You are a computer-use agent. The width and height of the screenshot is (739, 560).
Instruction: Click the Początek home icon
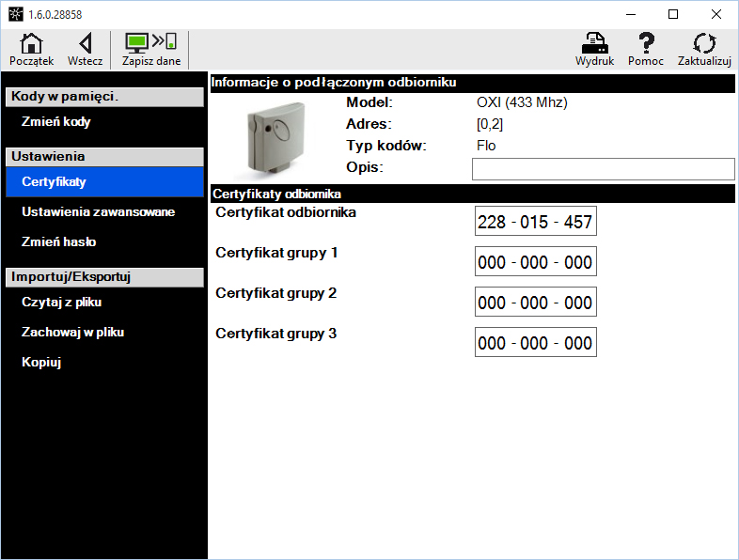(31, 49)
